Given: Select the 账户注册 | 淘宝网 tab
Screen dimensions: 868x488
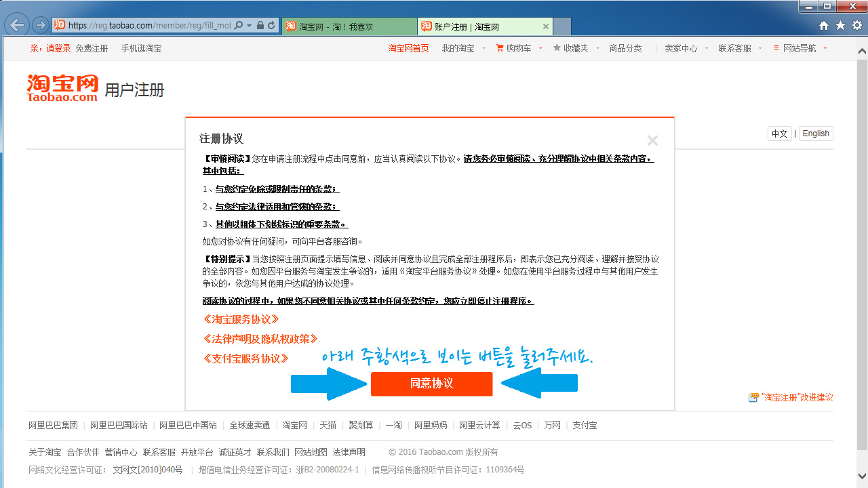Looking at the screenshot, I should (485, 26).
